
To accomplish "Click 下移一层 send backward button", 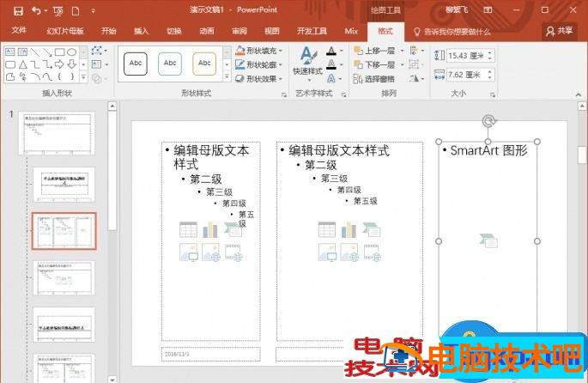I will click(375, 64).
